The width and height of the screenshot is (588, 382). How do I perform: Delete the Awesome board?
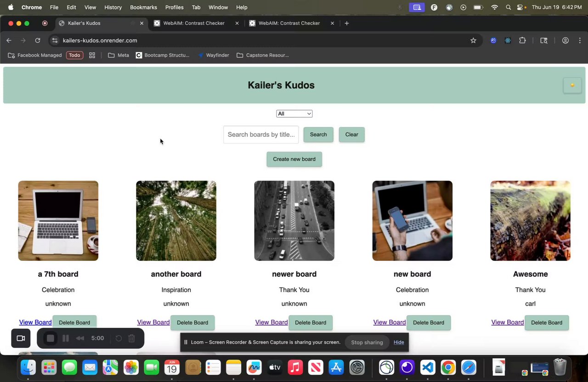(547, 322)
